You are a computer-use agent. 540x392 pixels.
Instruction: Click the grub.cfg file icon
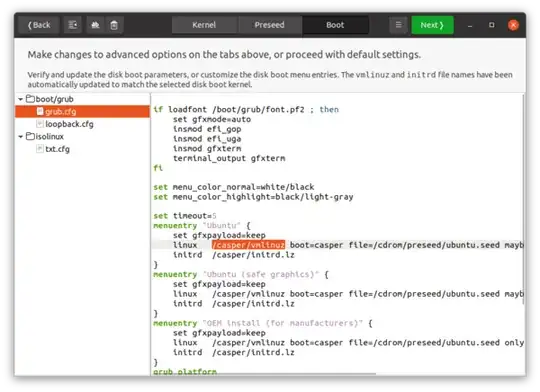tap(40, 111)
